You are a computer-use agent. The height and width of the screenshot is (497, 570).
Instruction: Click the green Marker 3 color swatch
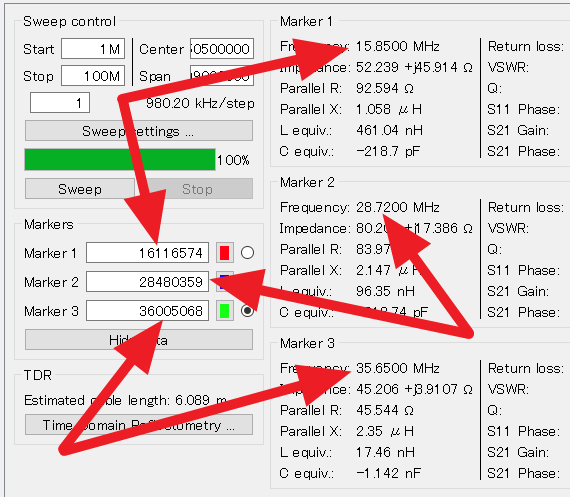225,311
